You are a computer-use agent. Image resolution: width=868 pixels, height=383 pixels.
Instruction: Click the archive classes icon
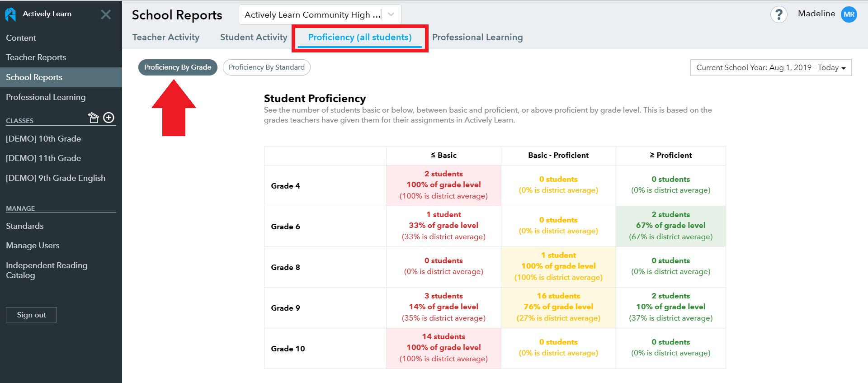[94, 118]
